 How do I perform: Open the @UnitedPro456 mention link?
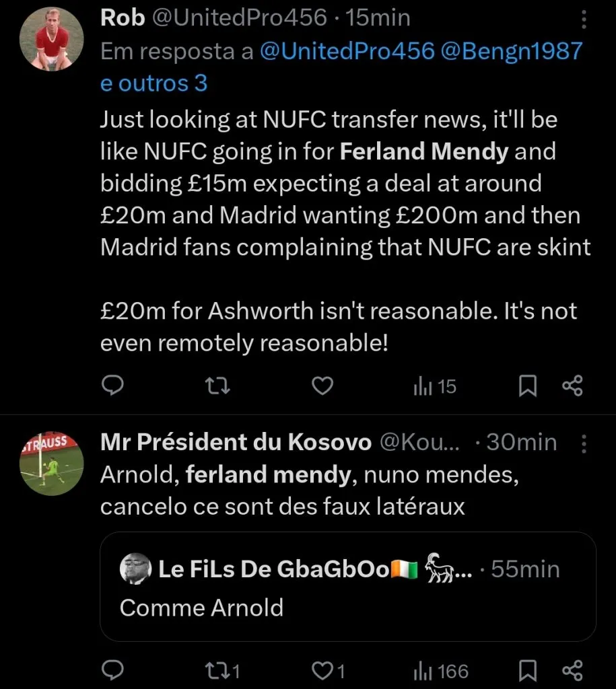pyautogui.click(x=346, y=52)
